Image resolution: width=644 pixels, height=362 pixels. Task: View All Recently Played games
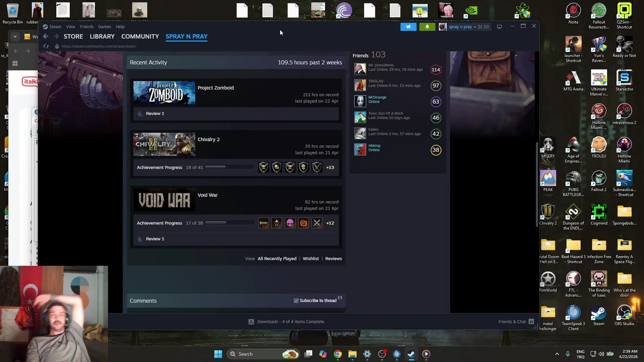click(x=277, y=258)
